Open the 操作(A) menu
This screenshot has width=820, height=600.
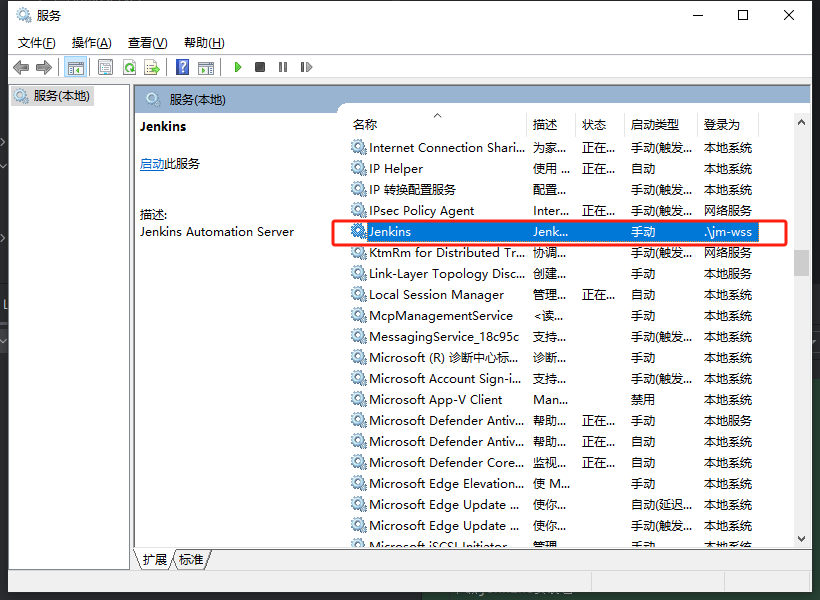[92, 42]
